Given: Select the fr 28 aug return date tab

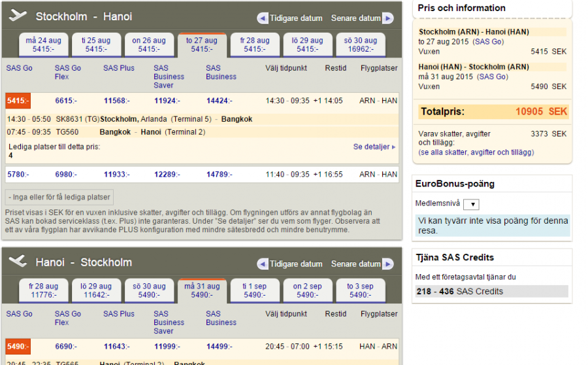Looking at the screenshot, I should click(43, 290).
